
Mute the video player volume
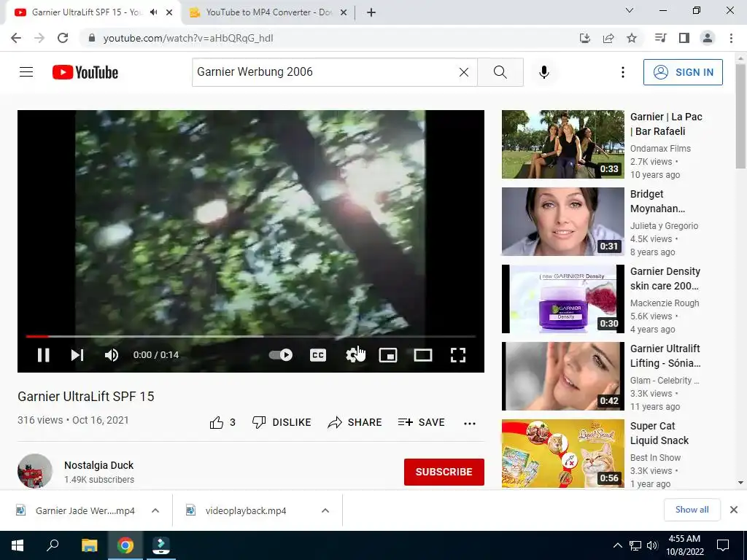point(112,355)
